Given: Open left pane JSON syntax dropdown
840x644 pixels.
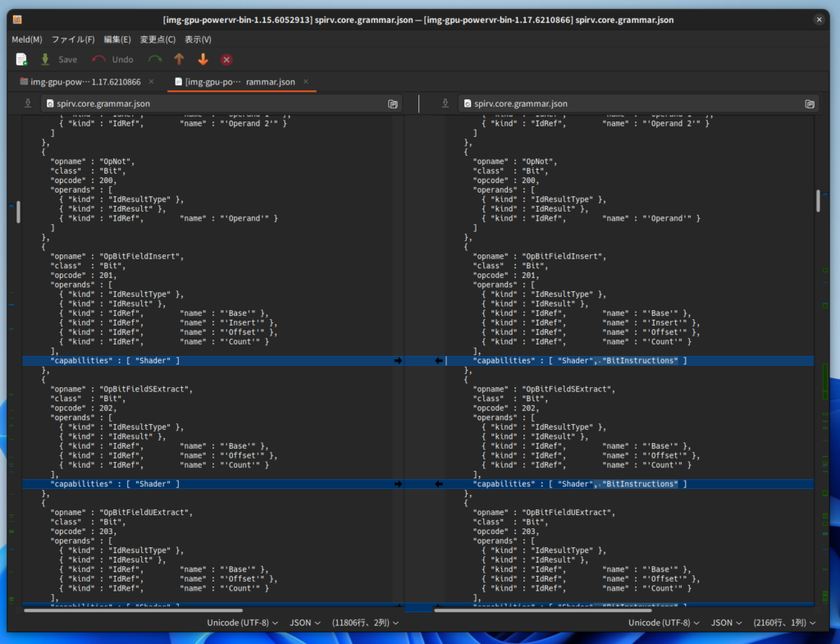Looking at the screenshot, I should [305, 623].
